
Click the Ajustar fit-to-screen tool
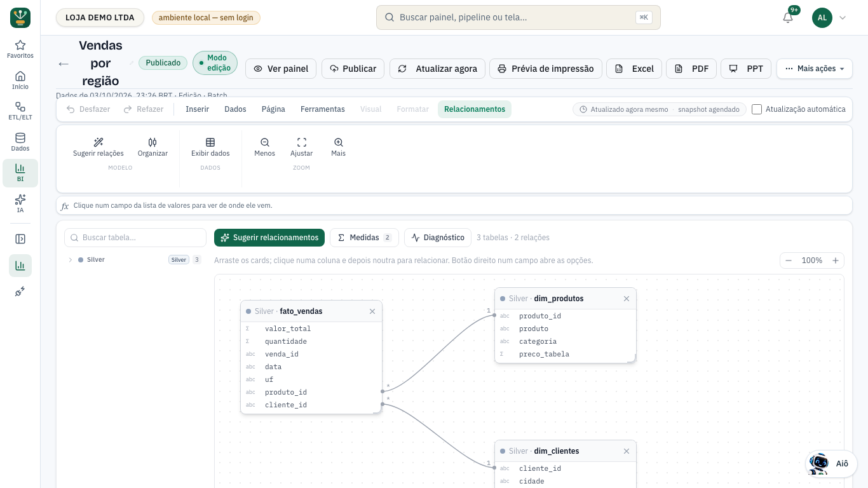302,147
